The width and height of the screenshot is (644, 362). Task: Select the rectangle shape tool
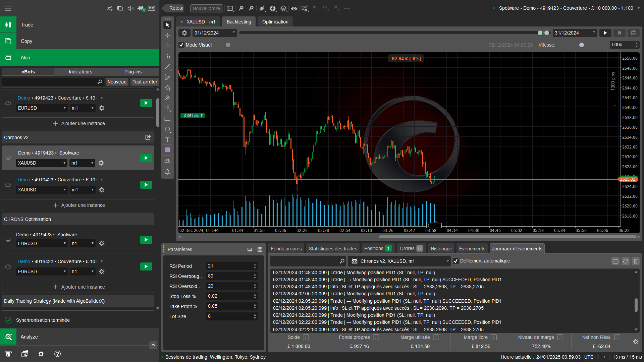(167, 119)
